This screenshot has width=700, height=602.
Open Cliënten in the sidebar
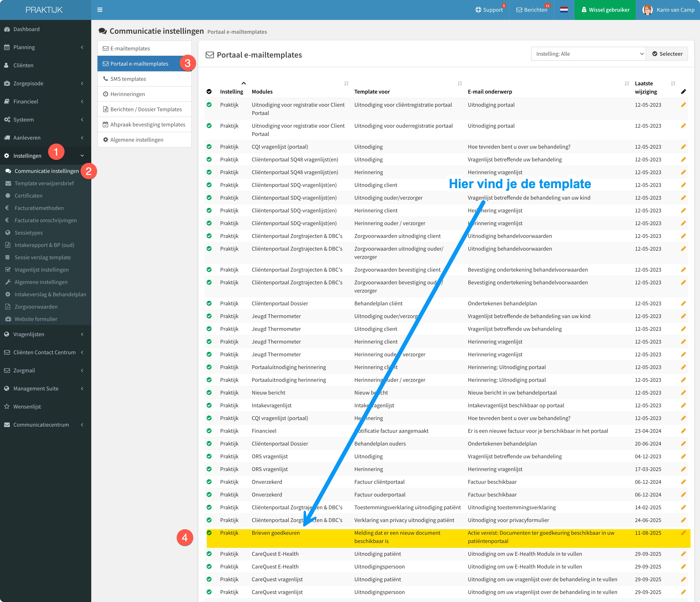pos(46,65)
